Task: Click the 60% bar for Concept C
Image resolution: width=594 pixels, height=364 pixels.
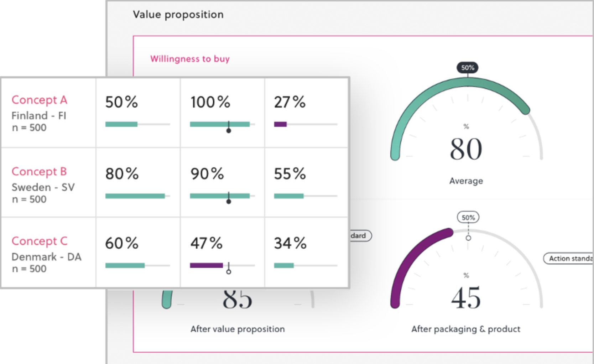Action: pos(137,265)
